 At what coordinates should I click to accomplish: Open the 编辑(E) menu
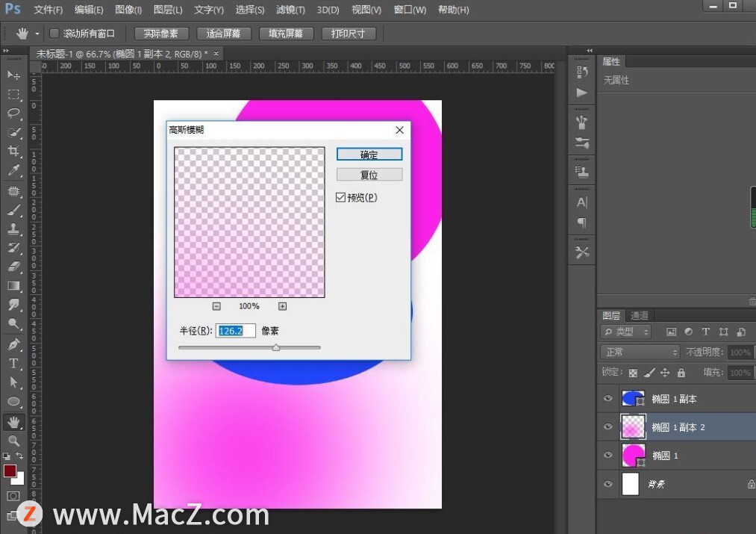(x=90, y=10)
